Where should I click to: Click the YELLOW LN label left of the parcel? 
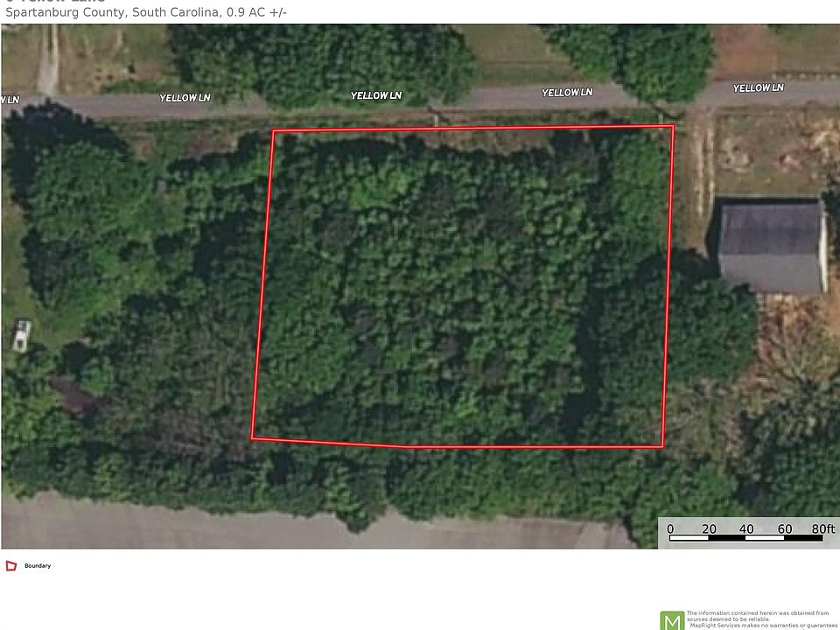(x=185, y=97)
